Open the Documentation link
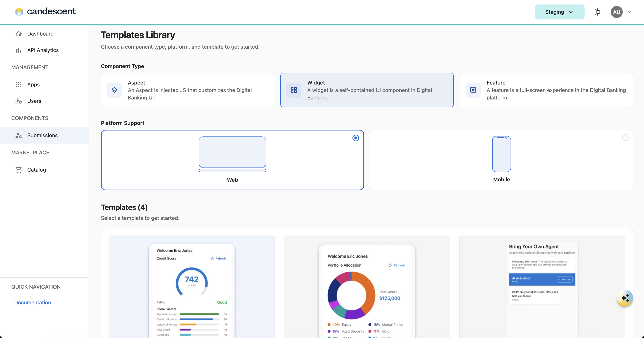644x338 pixels. 33,302
